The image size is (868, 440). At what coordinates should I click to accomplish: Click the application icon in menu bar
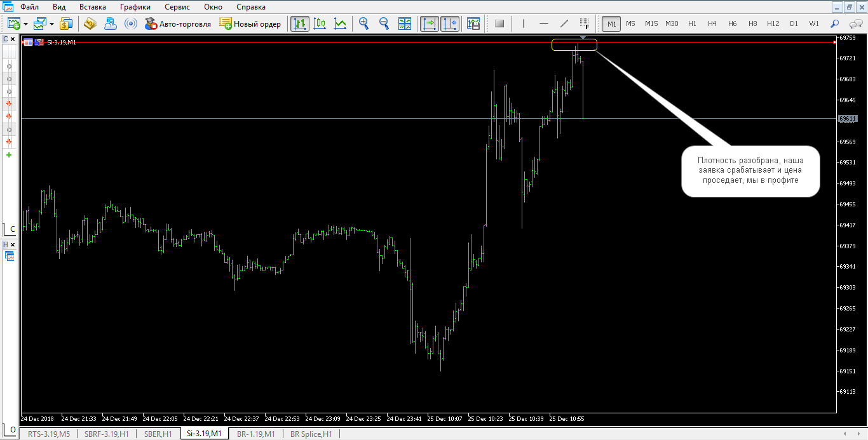(x=8, y=6)
